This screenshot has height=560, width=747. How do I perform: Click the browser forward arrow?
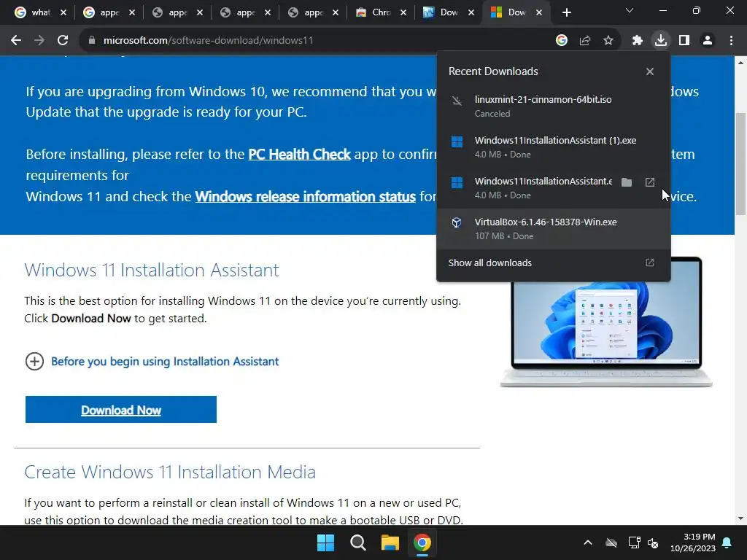[39, 41]
